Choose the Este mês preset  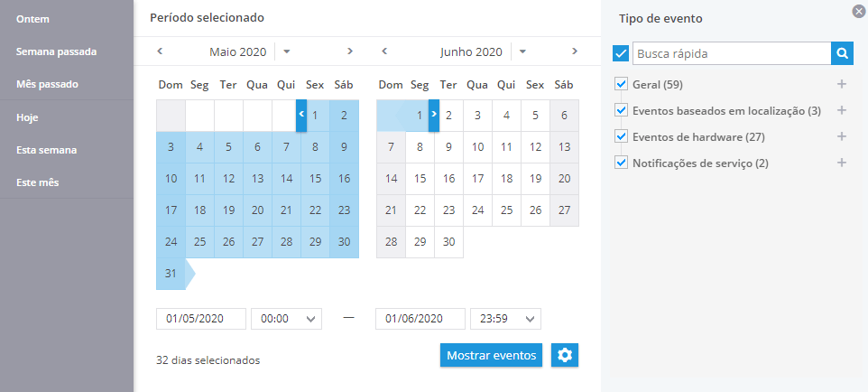tap(38, 182)
